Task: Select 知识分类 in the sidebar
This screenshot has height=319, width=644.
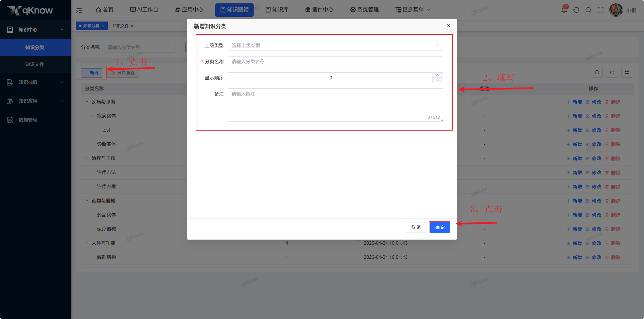Action: click(35, 47)
